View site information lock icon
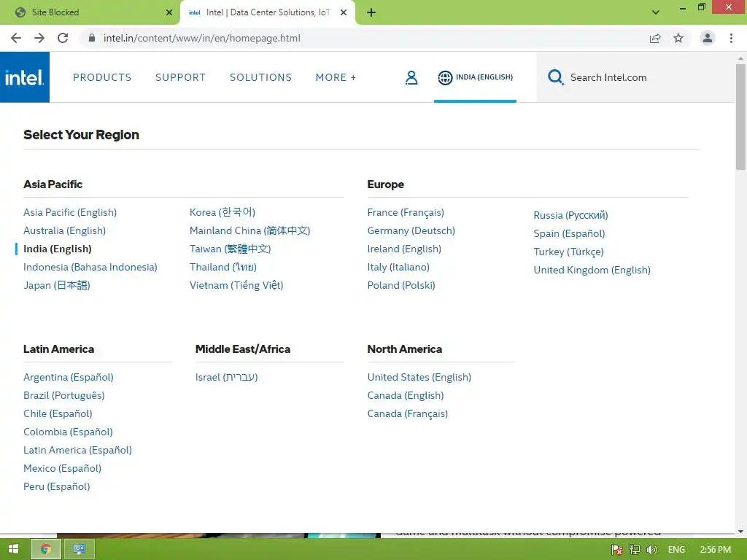The image size is (747, 560). coord(92,38)
